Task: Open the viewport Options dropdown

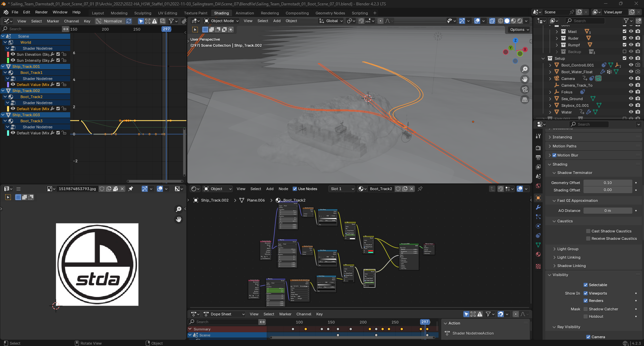Action: point(519,30)
